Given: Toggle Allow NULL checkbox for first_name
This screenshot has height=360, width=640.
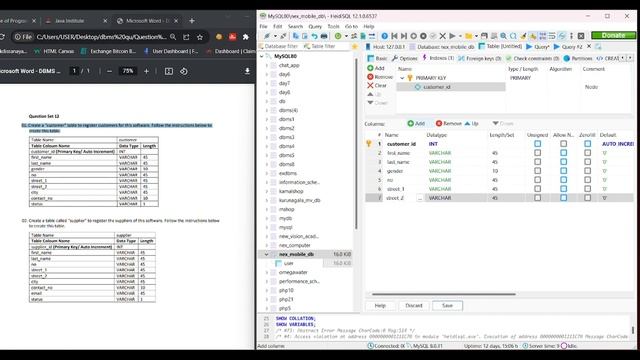Looking at the screenshot, I should click(x=564, y=153).
